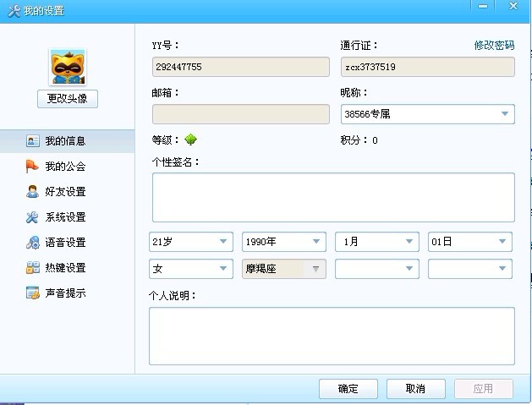The height and width of the screenshot is (405, 532).
Task: Open the age dropdown showing 21岁
Action: (191, 242)
